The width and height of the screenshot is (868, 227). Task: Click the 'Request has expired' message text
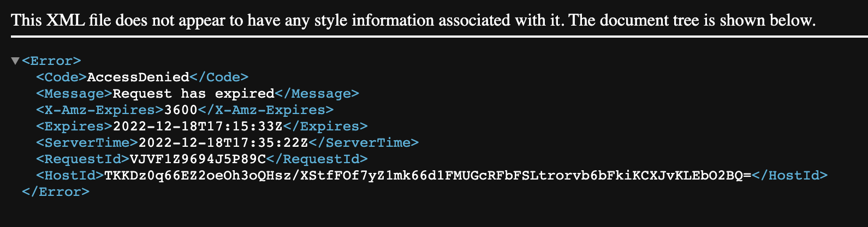194,94
